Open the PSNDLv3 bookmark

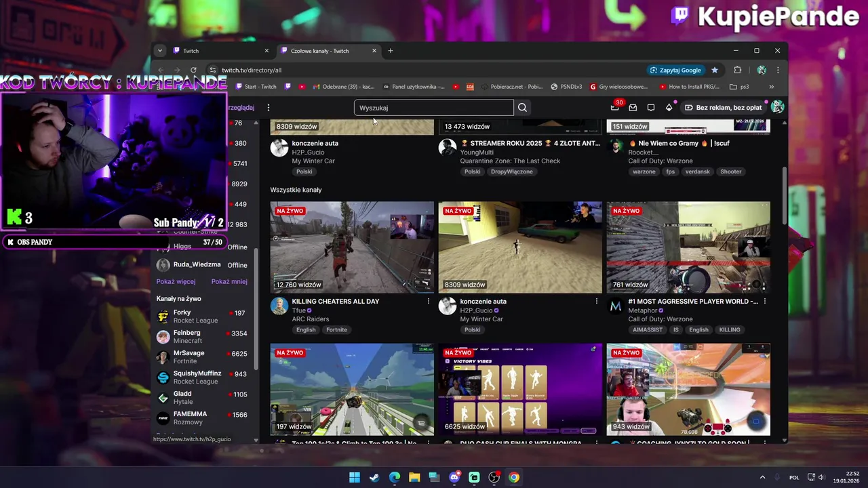point(566,87)
